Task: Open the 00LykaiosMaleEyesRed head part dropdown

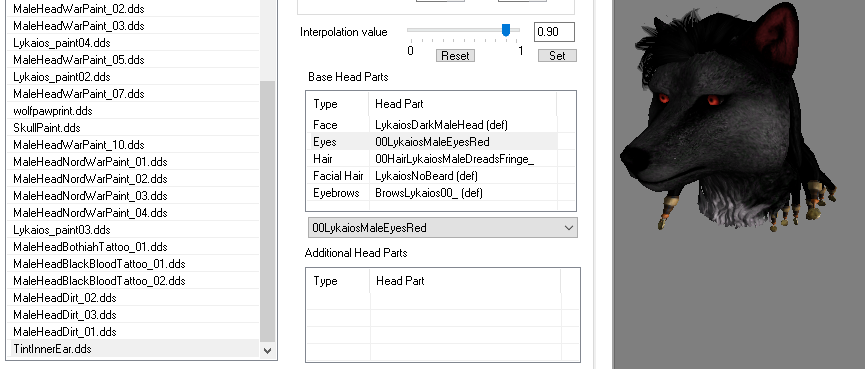Action: point(442,228)
